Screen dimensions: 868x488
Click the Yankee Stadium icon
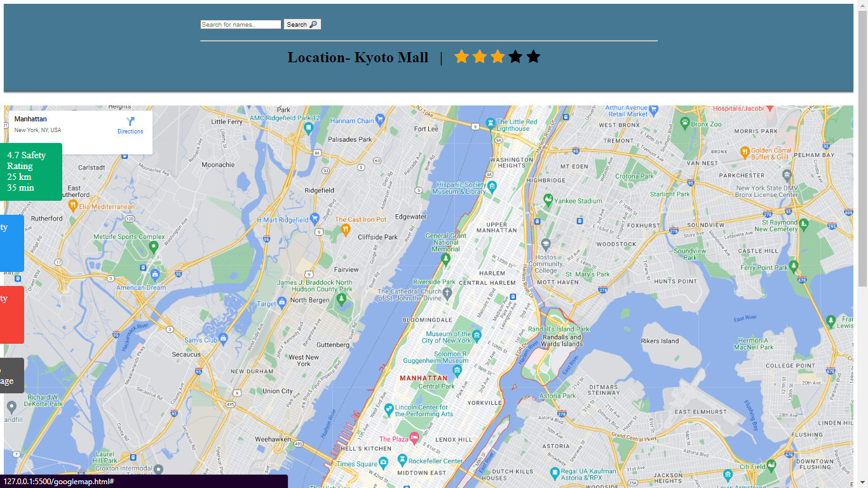coord(548,200)
